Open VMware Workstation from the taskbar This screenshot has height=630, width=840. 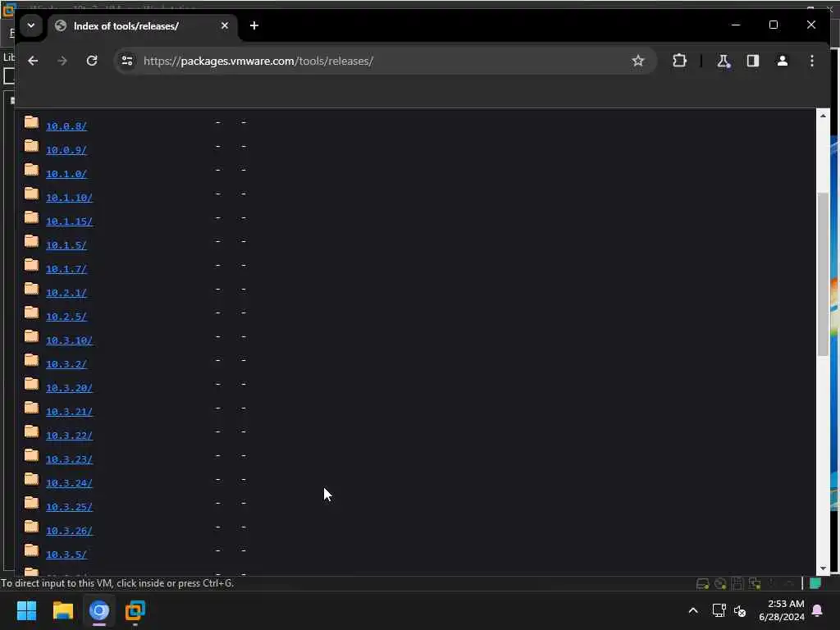point(135,610)
